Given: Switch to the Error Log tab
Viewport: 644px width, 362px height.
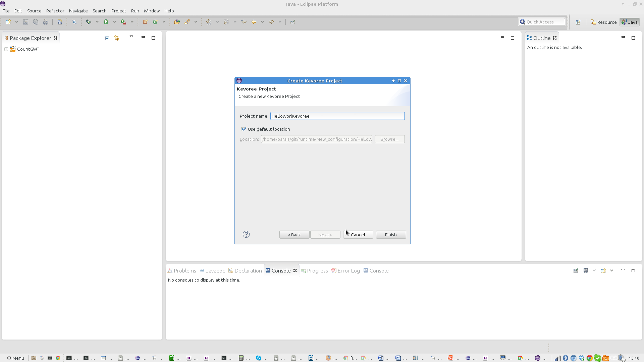Looking at the screenshot, I should tap(345, 270).
